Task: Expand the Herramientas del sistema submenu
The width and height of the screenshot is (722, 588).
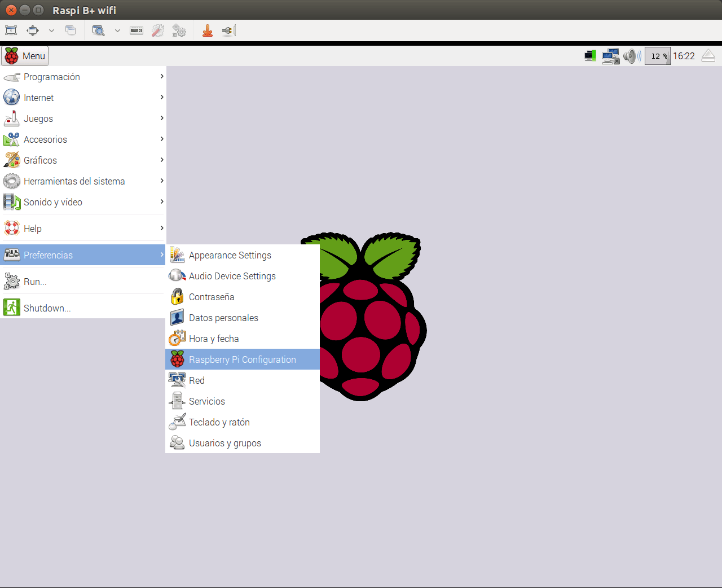Action: tap(74, 181)
